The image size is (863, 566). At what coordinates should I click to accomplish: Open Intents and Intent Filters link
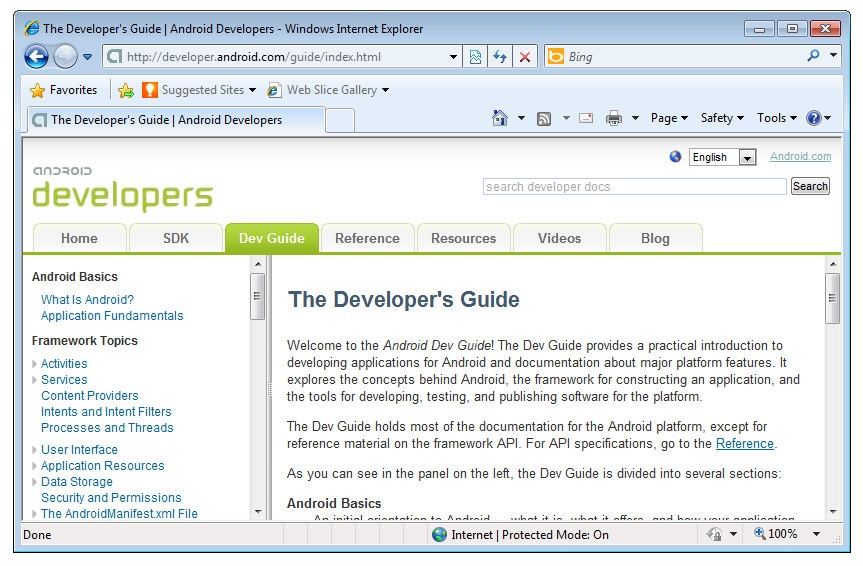(x=106, y=412)
